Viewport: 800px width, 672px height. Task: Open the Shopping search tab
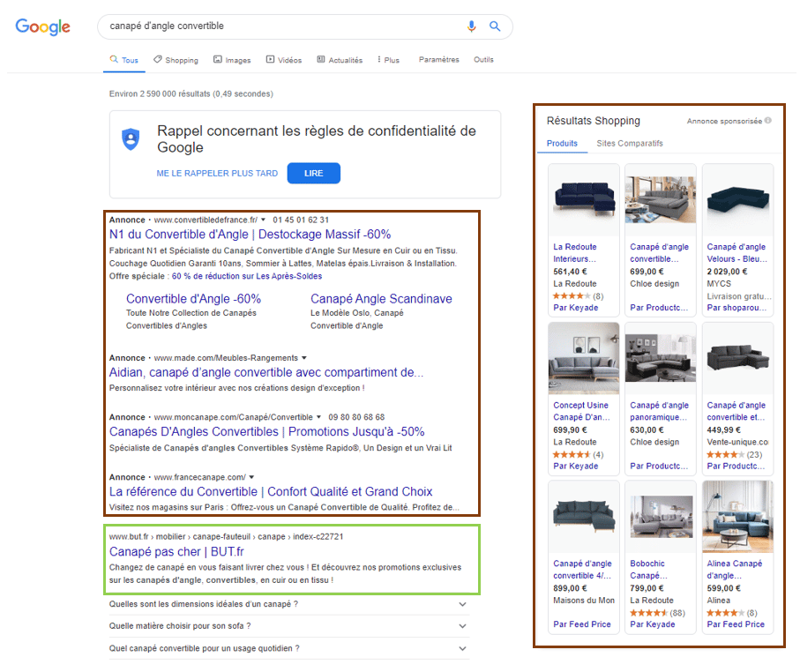click(176, 60)
